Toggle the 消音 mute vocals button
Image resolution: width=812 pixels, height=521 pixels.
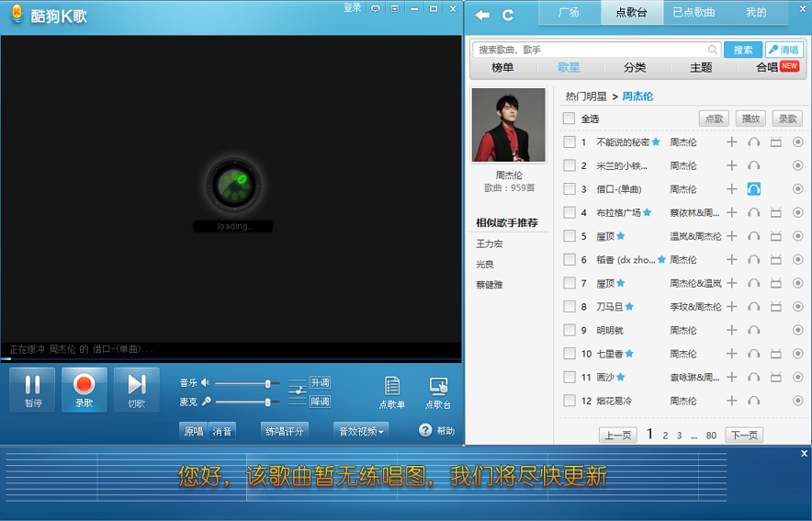(x=222, y=431)
